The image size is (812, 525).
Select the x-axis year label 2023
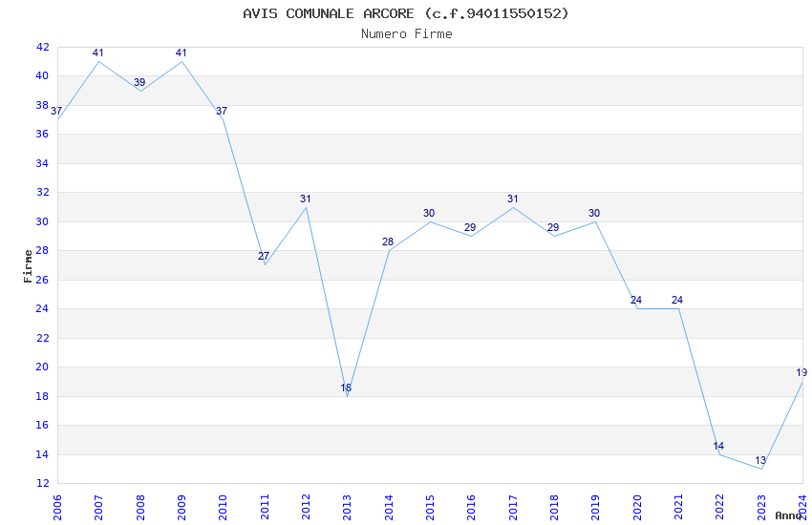pos(761,508)
